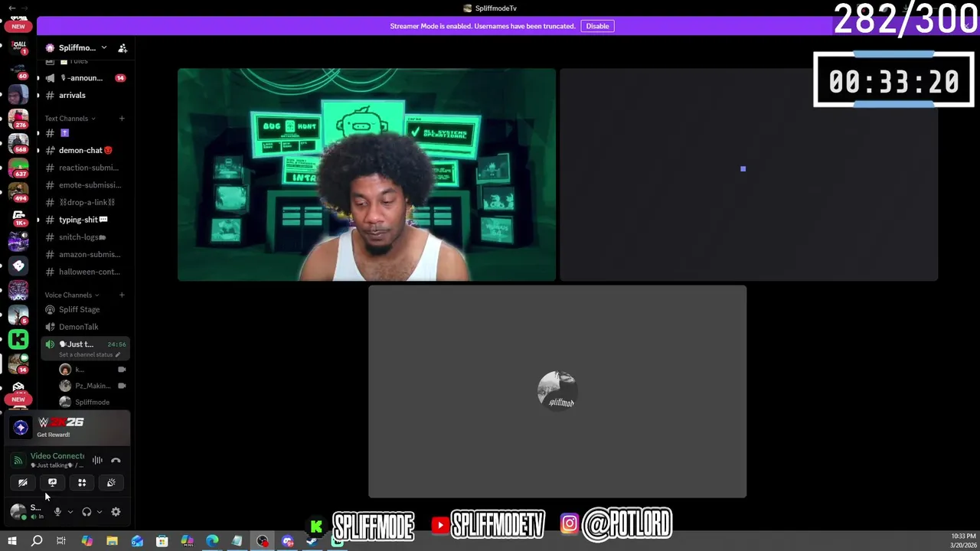Click the invite people icon beside server name
This screenshot has width=980, height=551.
[122, 48]
